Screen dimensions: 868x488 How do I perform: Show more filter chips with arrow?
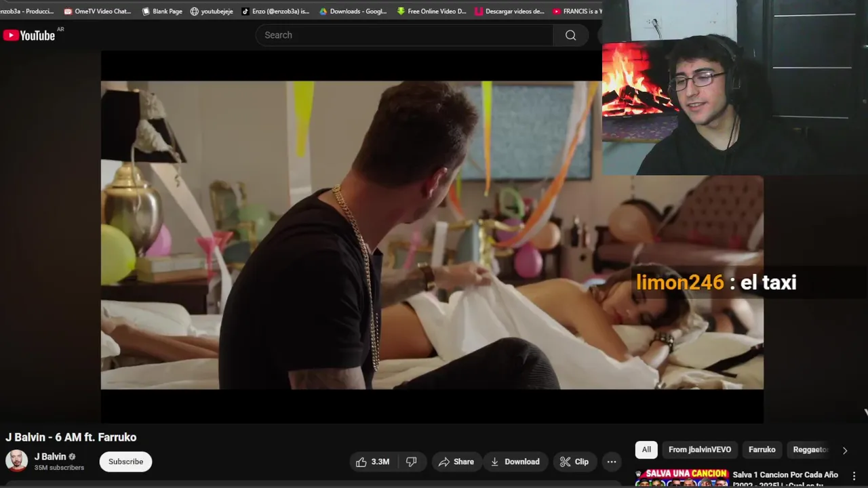click(844, 450)
